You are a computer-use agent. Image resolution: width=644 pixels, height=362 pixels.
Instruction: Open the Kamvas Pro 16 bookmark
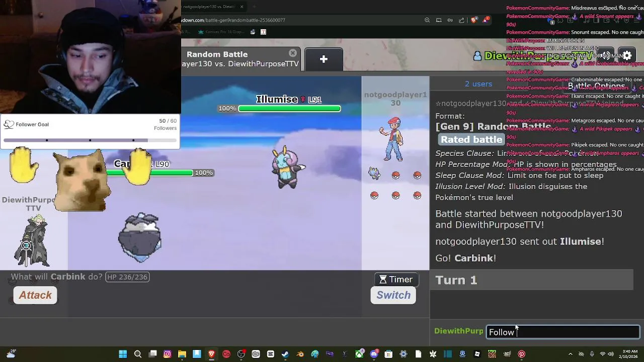220,32
